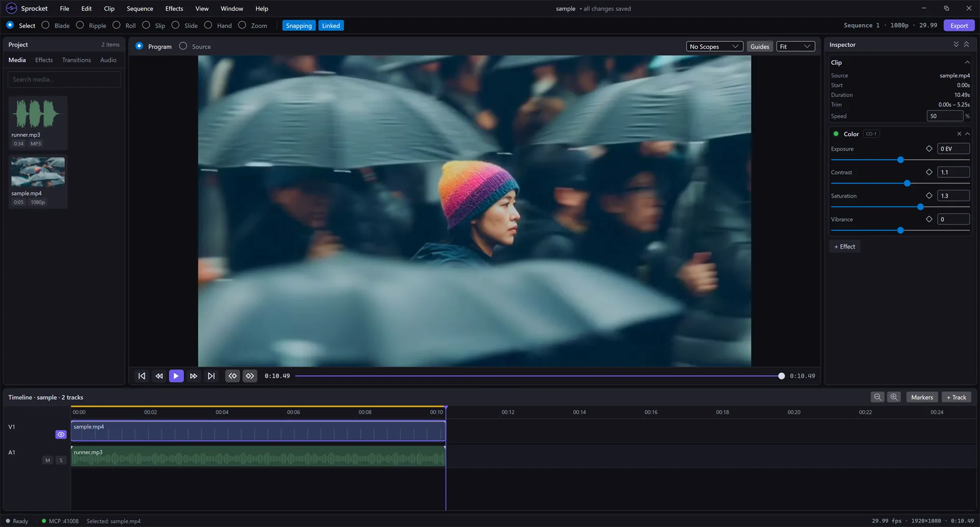Screen dimensions: 980x527
Task: Add a keyframe for Saturation
Action: point(929,196)
